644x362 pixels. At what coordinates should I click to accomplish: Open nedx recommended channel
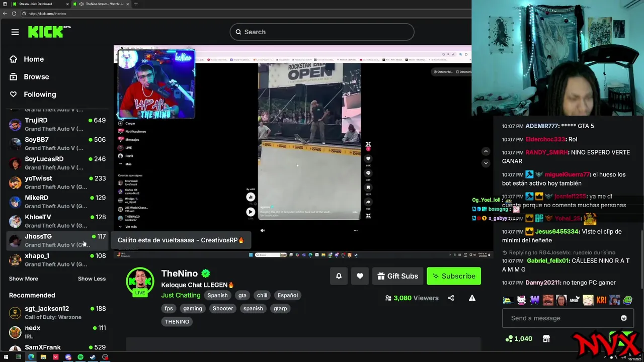57,332
